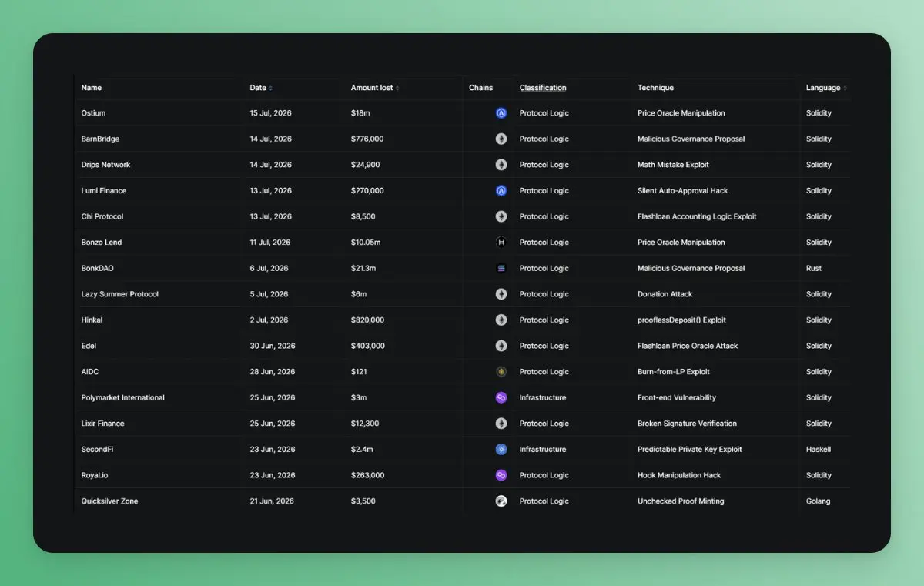The height and width of the screenshot is (586, 924).
Task: Click the prooflessDeposit() Exploit technique
Action: pos(681,320)
